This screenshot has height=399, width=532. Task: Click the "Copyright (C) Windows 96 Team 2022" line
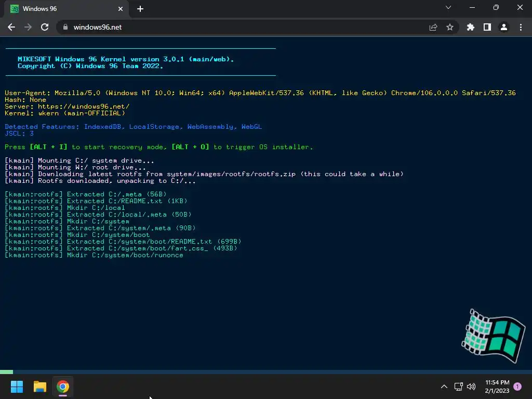coord(90,66)
